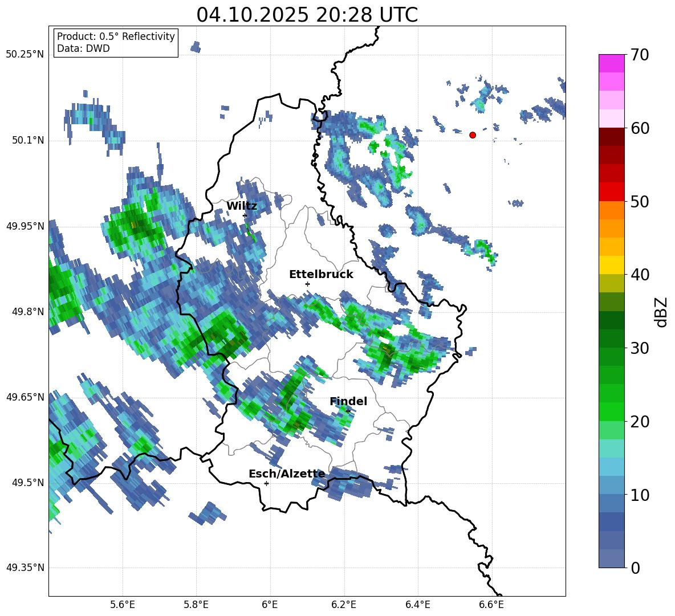Click the 40 value on the colorbar
675x616 pixels.
pos(640,275)
